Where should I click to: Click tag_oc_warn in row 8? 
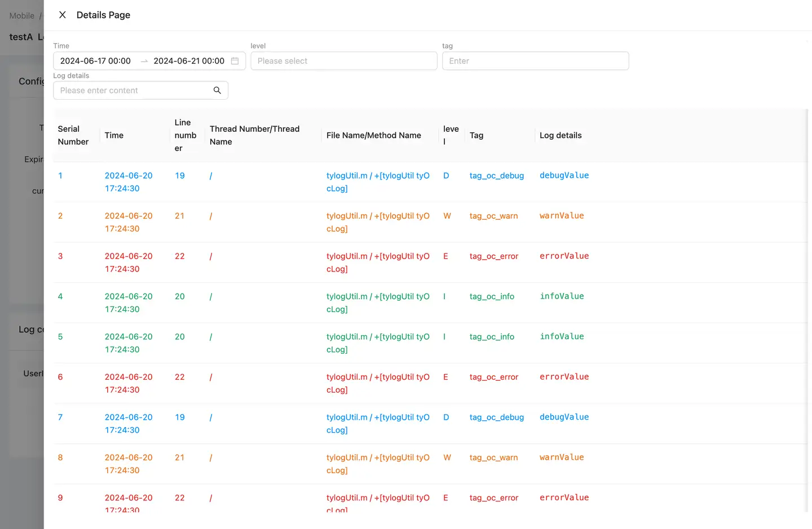pos(493,457)
